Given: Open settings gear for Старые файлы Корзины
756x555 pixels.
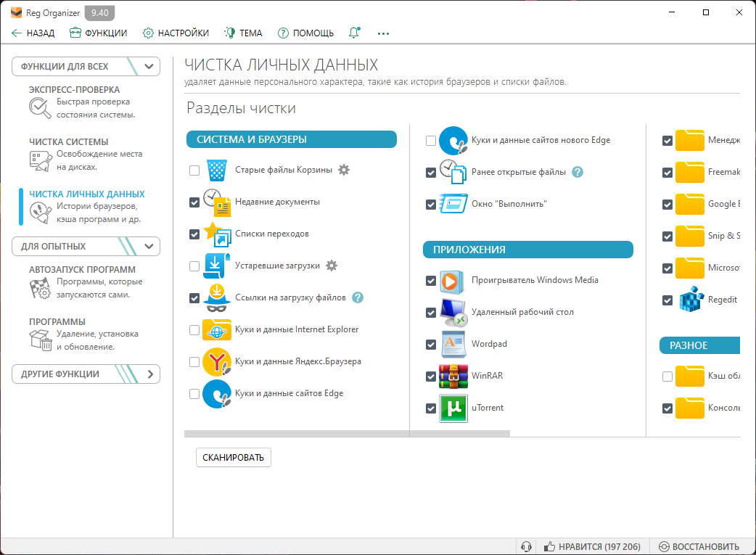Looking at the screenshot, I should 344,170.
